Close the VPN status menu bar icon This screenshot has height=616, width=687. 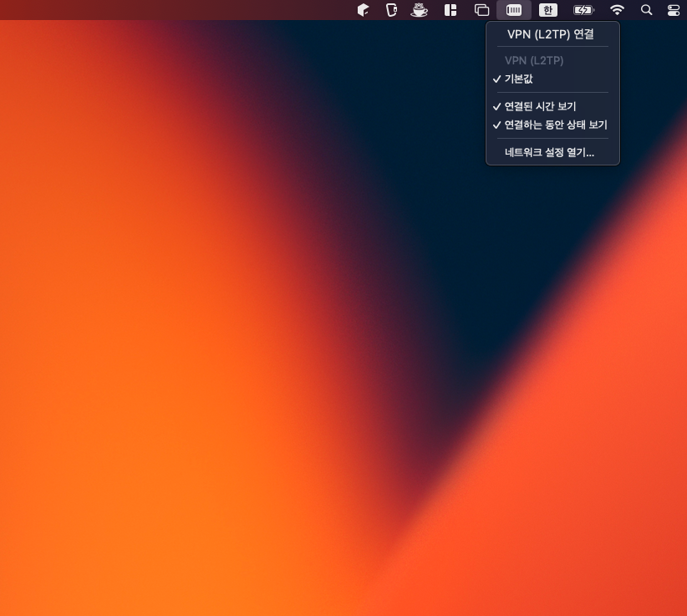click(514, 10)
